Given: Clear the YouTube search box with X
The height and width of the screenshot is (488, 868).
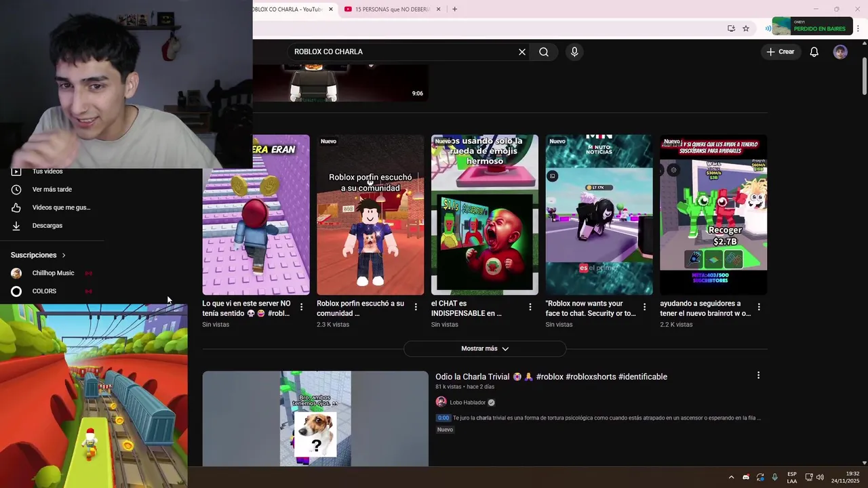Looking at the screenshot, I should tap(522, 52).
